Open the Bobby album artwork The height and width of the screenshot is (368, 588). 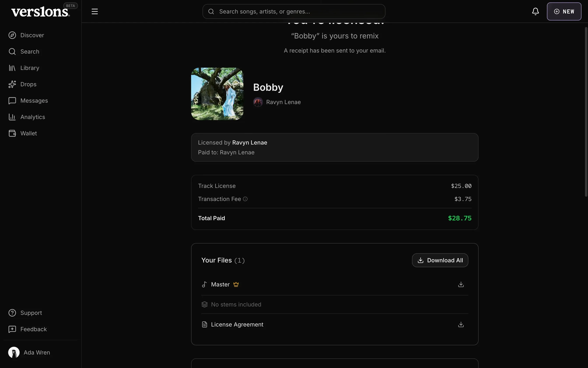tap(217, 94)
